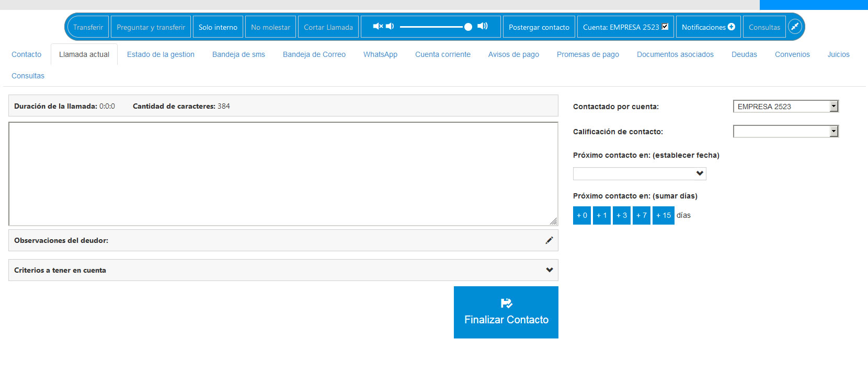868x374 pixels.
Task: Open the Próximo contacto date dropdown
Action: tap(639, 173)
